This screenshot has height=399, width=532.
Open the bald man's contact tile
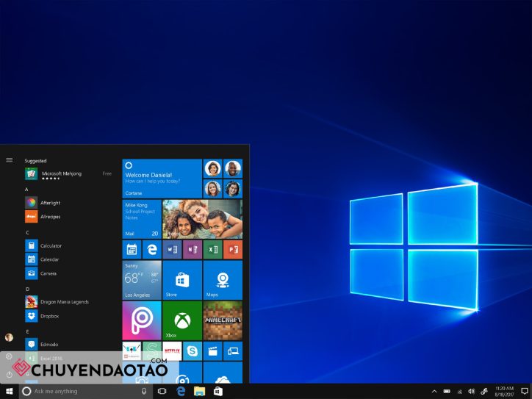pos(233,168)
